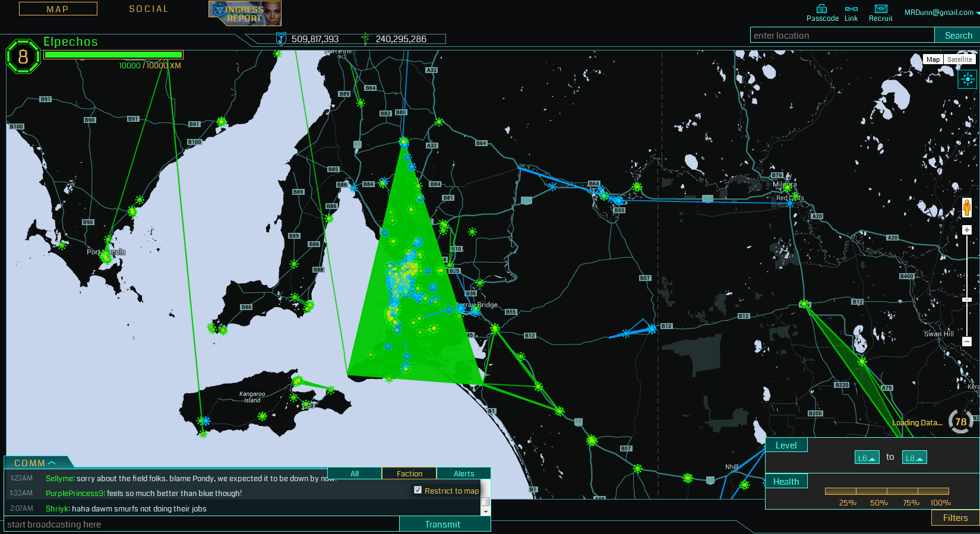The image size is (980, 534).
Task: Click player name PurplePrincess9 in chat
Action: pos(75,493)
